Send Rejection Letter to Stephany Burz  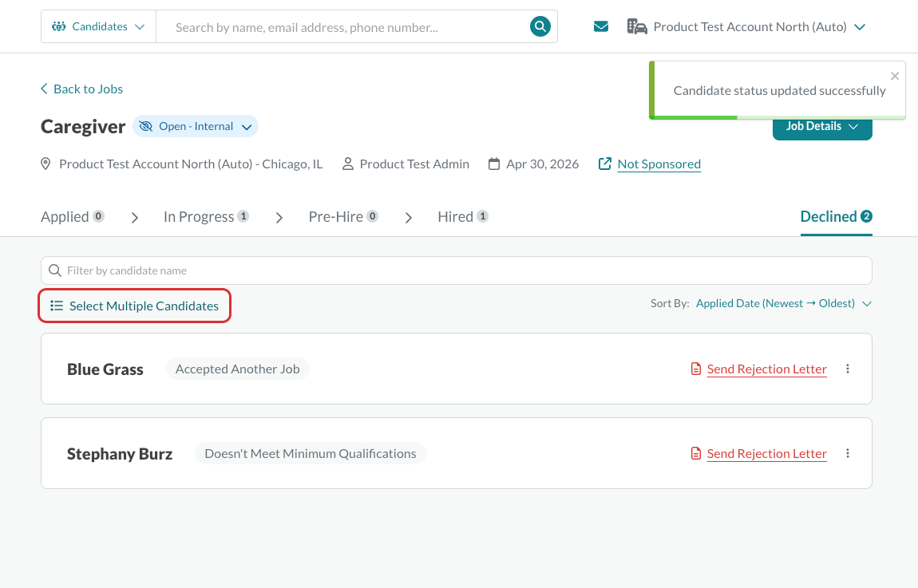766,453
